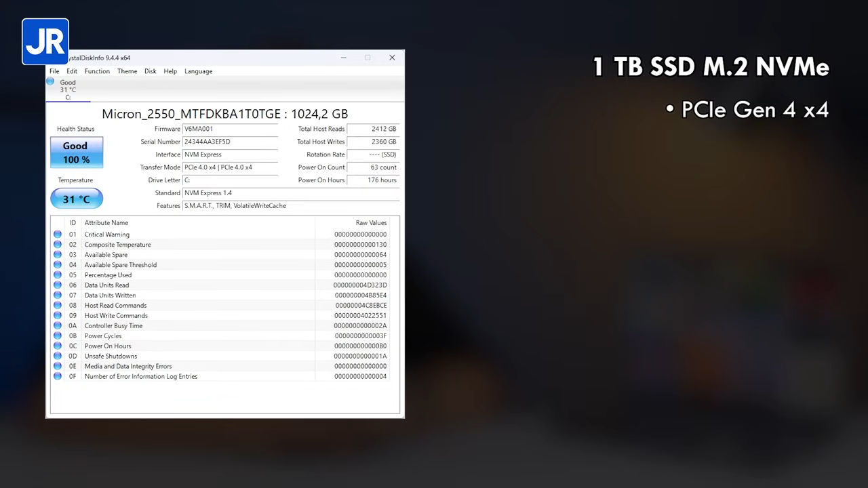Click the Rotation Rate value field
This screenshot has width=868, height=488.
pos(373,155)
